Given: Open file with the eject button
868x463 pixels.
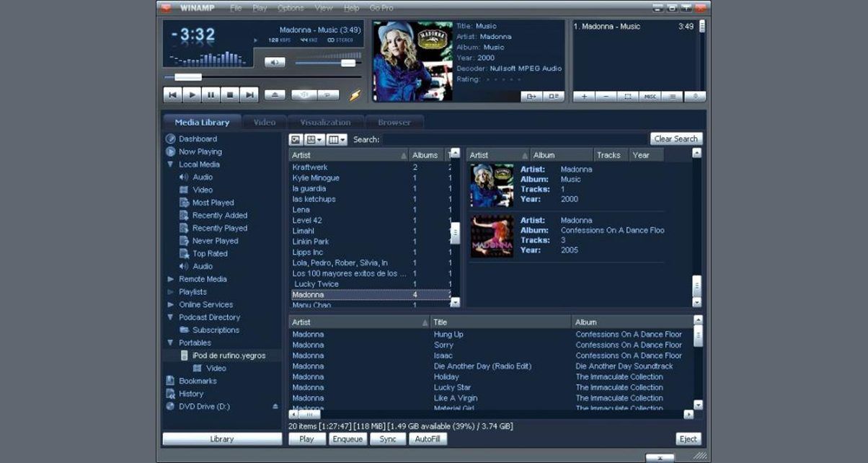Looking at the screenshot, I should click(x=275, y=94).
